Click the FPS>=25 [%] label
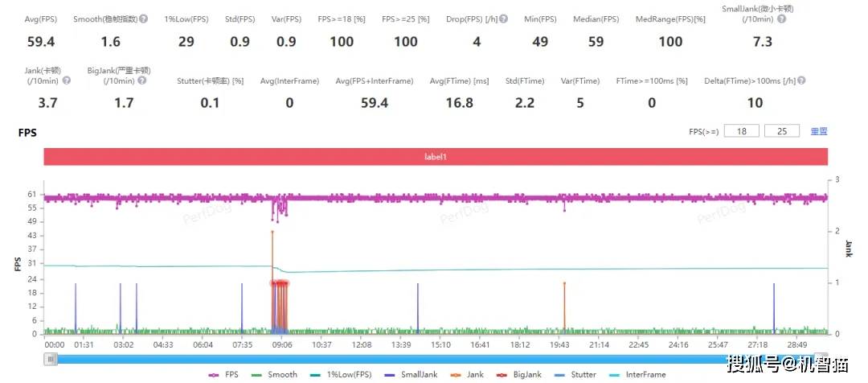Image resolution: width=868 pixels, height=383 pixels. 406,19
